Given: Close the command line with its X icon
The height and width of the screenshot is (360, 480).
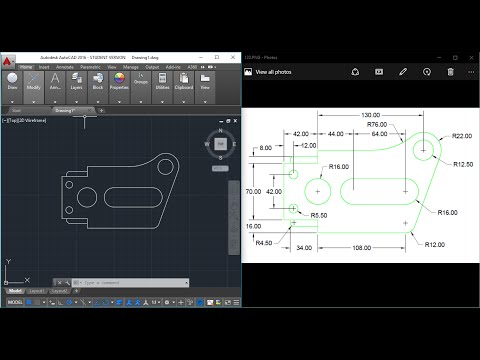Looking at the screenshot, I should (59, 283).
